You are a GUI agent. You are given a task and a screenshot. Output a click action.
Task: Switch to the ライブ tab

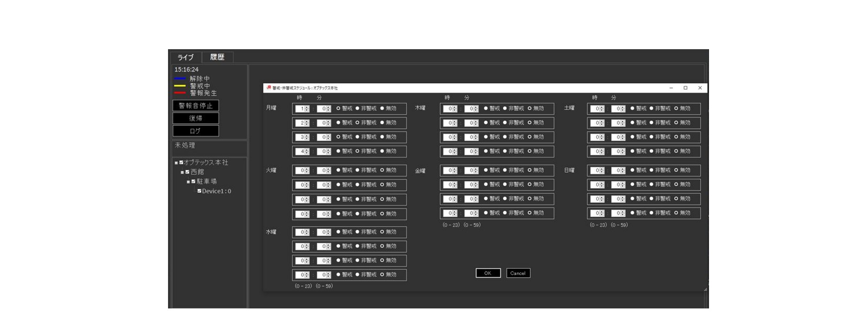tap(186, 57)
